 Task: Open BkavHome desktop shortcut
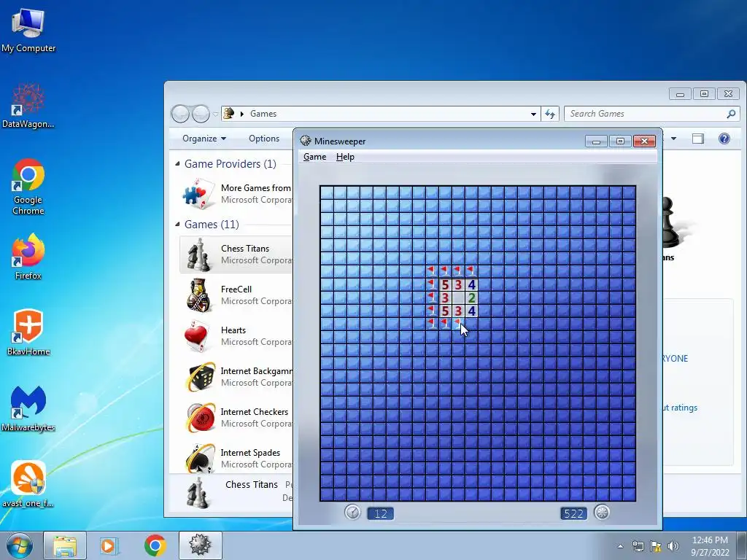coord(28,332)
